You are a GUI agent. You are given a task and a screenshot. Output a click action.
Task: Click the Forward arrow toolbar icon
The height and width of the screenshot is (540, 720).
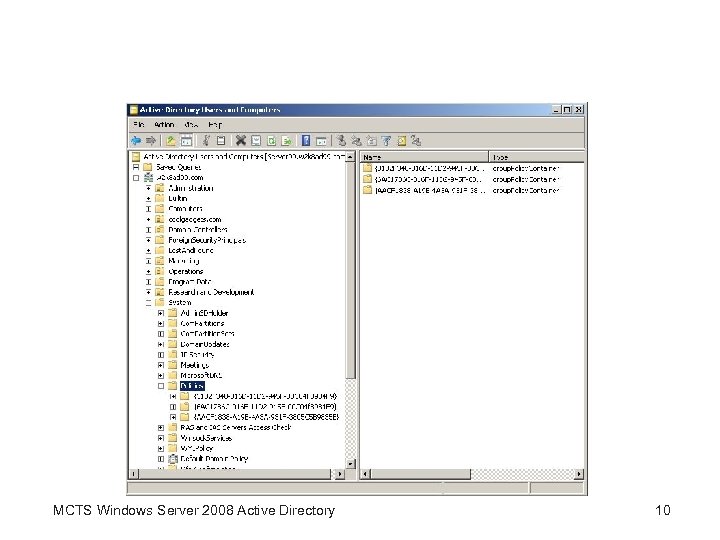[x=151, y=141]
